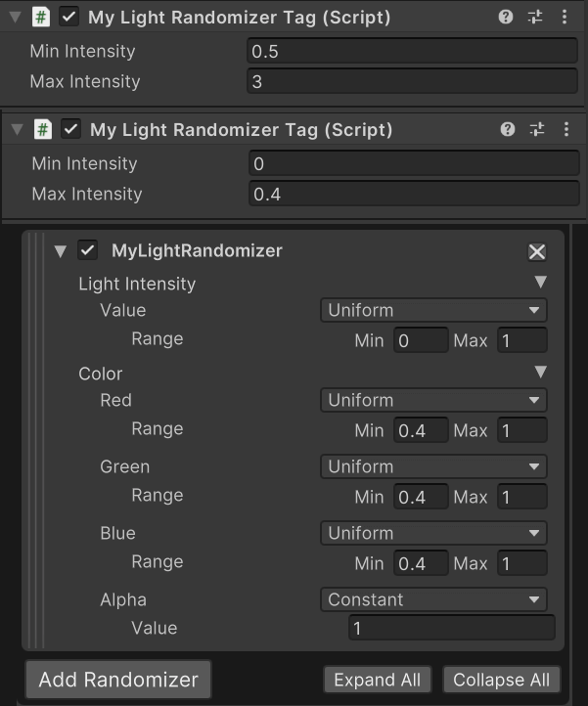Open presets icon of second Randomizer Tag
This screenshot has width=588, height=706.
(536, 130)
